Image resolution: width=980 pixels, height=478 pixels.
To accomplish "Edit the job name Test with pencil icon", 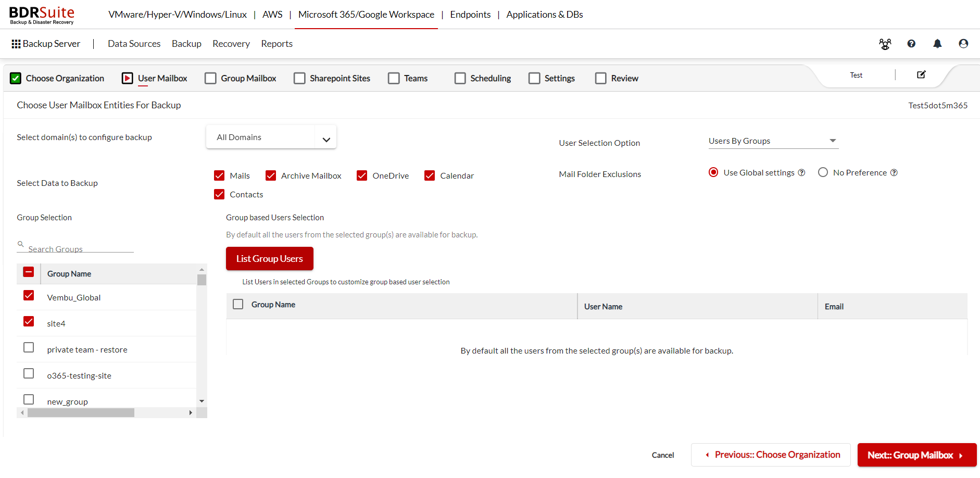I will pyautogui.click(x=921, y=74).
